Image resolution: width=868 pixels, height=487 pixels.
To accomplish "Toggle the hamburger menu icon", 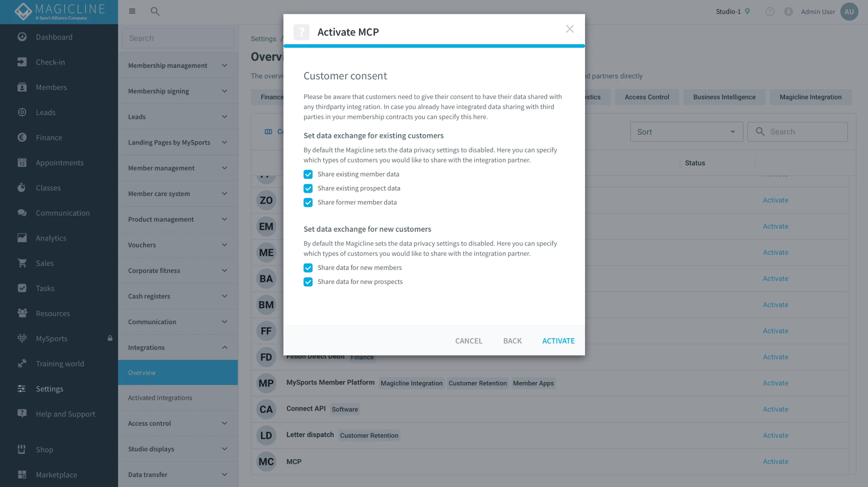I will point(132,11).
